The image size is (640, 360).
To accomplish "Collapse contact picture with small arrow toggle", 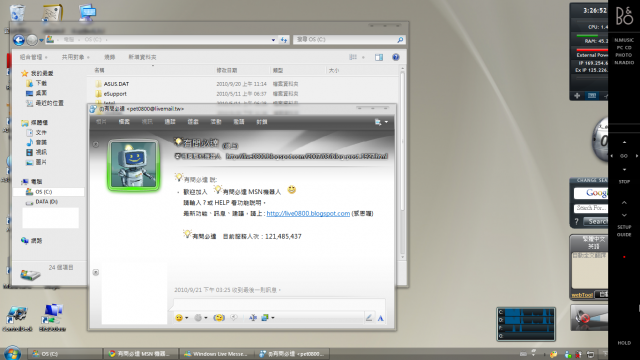I will (x=96, y=144).
